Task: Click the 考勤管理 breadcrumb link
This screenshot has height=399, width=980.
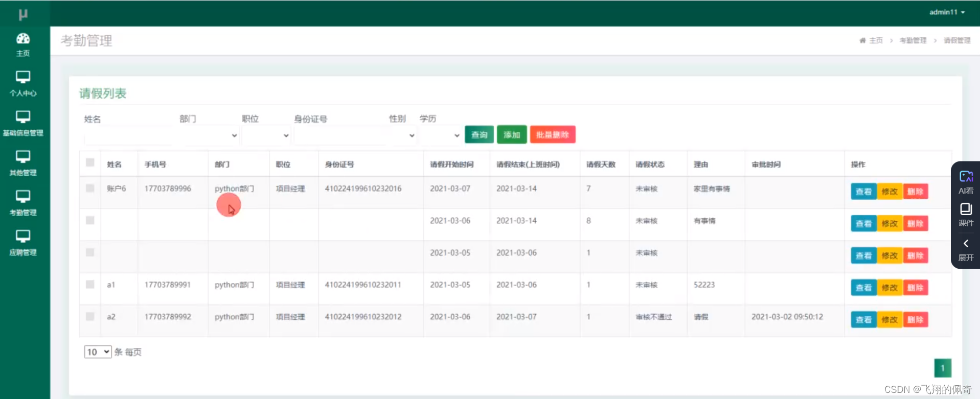Action: [x=913, y=40]
